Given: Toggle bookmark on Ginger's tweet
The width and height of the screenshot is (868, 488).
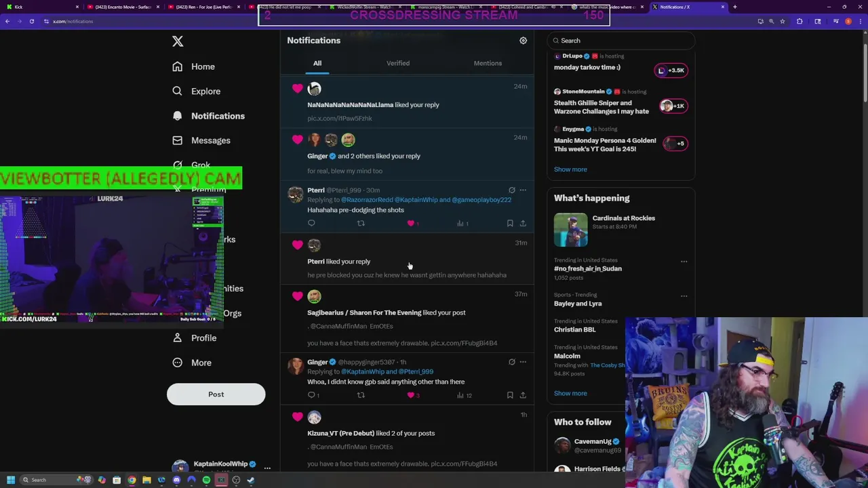Looking at the screenshot, I should click(x=510, y=395).
